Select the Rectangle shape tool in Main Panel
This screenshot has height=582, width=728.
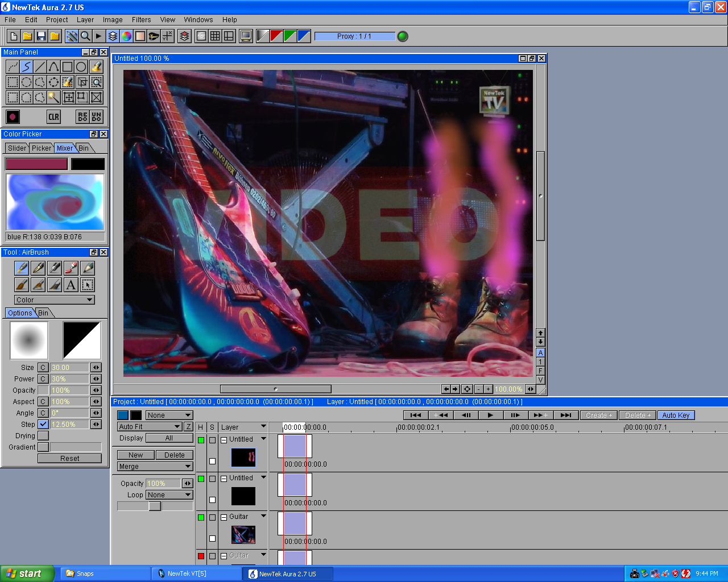pyautogui.click(x=67, y=67)
